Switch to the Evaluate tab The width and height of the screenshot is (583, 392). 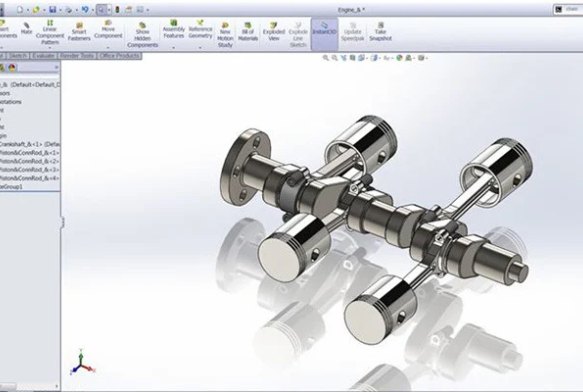[x=43, y=56]
